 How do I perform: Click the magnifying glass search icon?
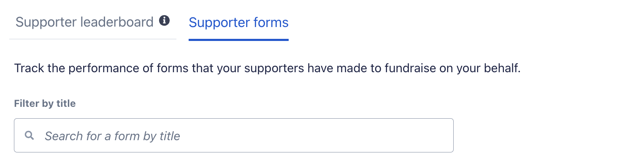pyautogui.click(x=29, y=136)
